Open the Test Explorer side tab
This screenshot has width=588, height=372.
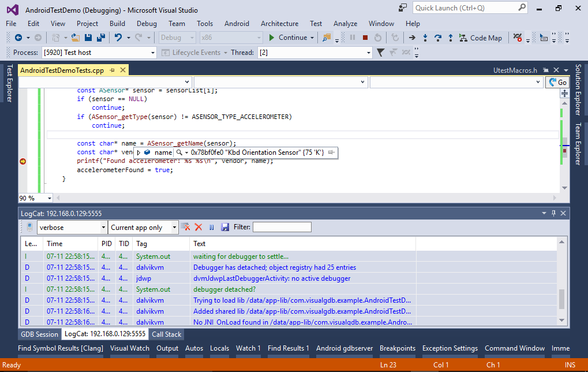point(9,83)
